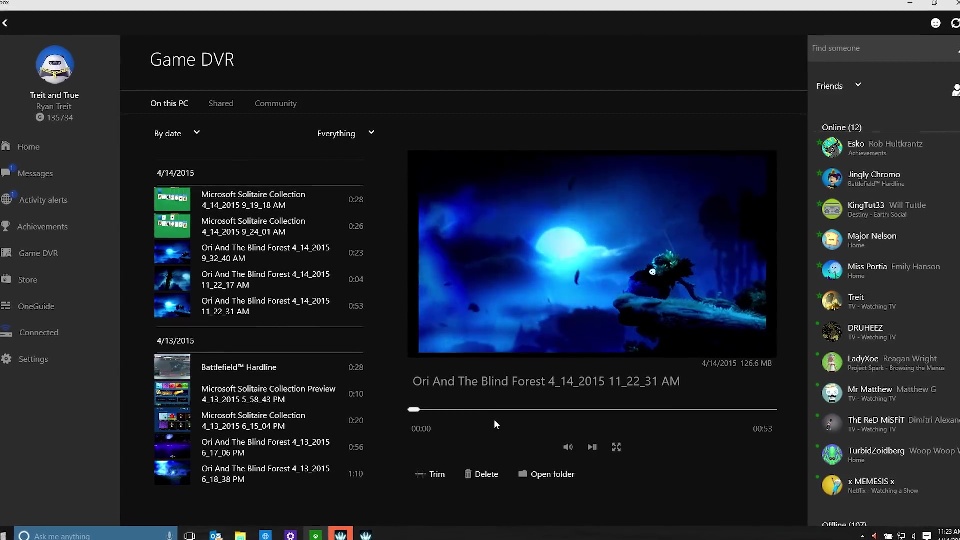The image size is (960, 540).
Task: Click the green Xbox app taskbar icon
Action: pos(315,536)
